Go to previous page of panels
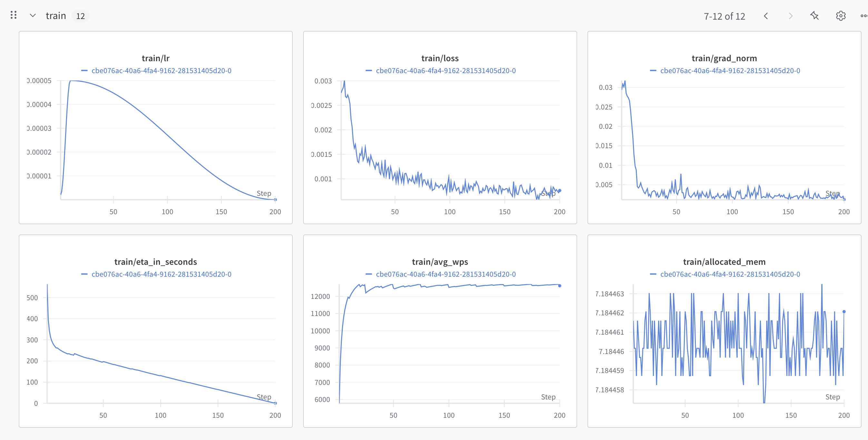This screenshot has height=440, width=868. click(766, 16)
